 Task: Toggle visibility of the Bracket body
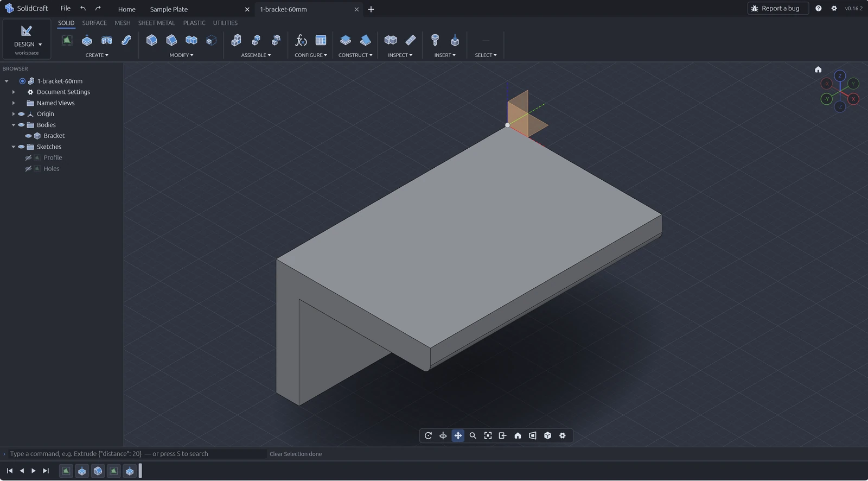pos(28,136)
